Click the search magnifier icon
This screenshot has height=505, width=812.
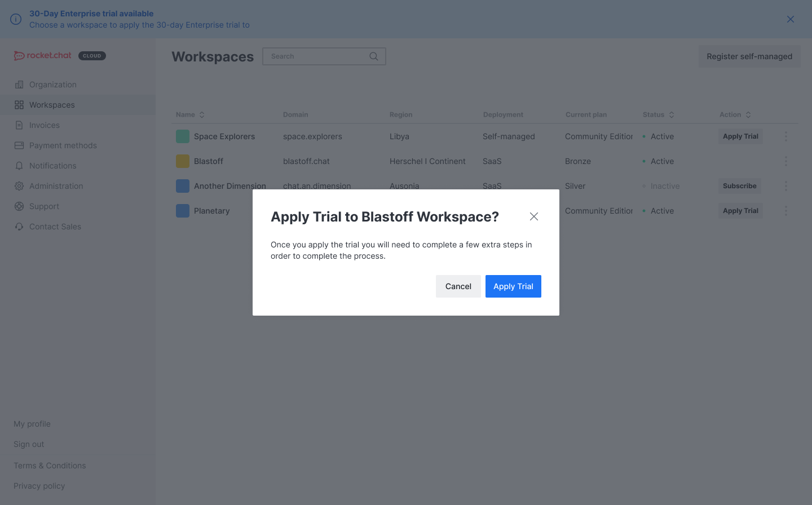click(374, 56)
